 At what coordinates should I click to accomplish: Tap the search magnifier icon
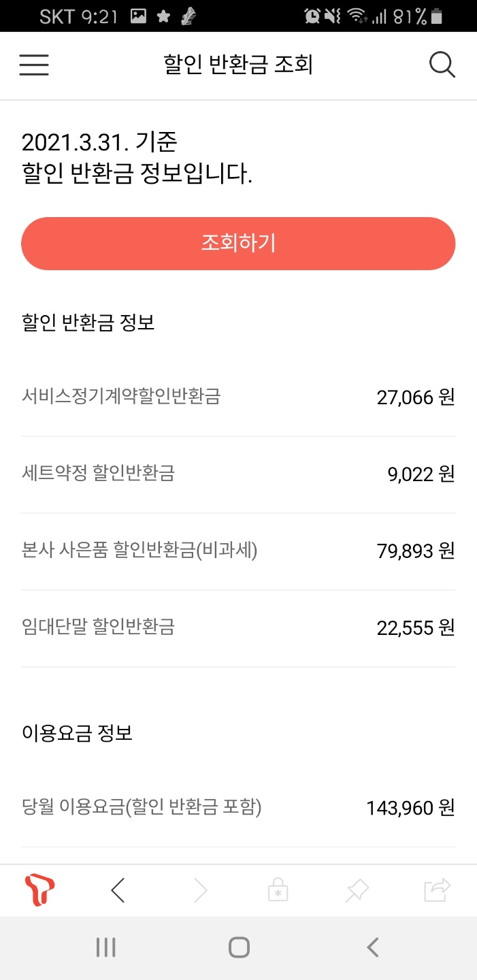tap(442, 65)
